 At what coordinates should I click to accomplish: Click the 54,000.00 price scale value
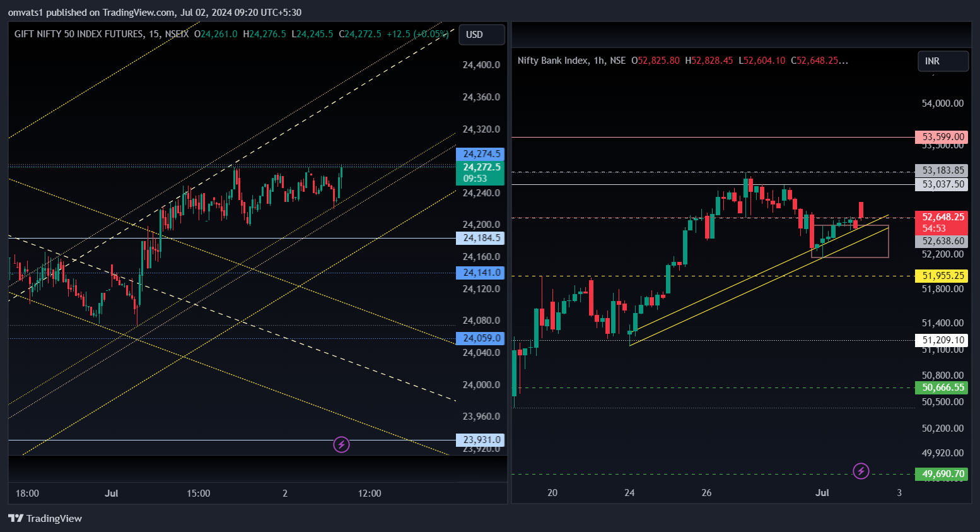[x=943, y=103]
